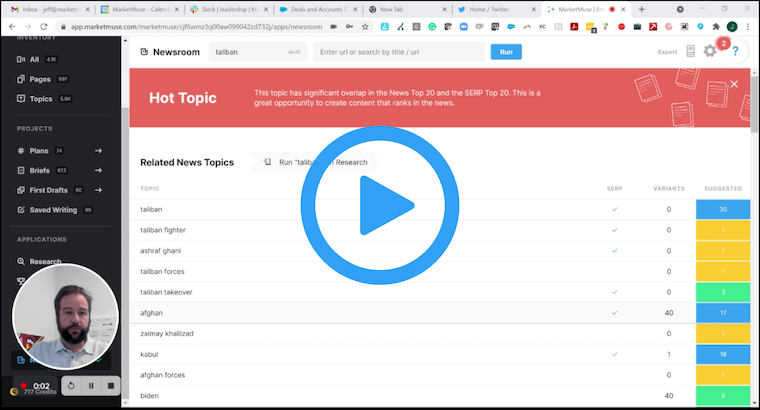Open the enUS language dropdown

pos(294,52)
